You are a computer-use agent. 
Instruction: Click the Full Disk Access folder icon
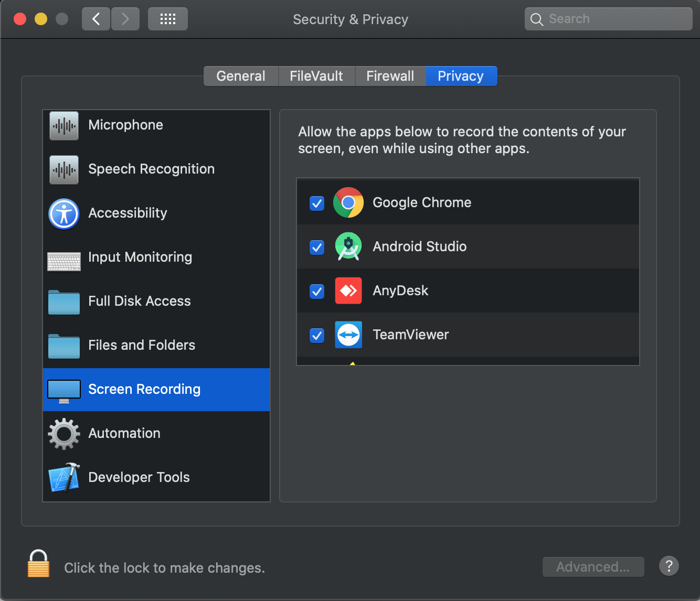click(64, 302)
